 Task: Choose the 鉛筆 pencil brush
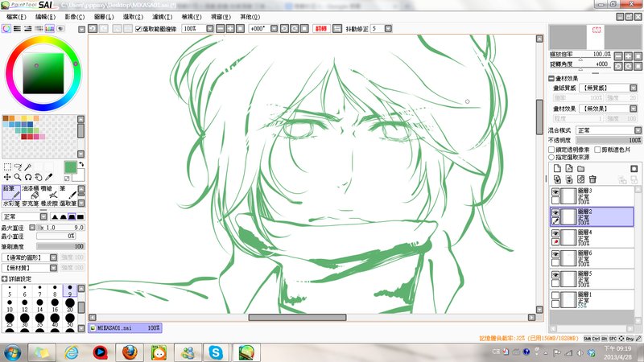11,192
